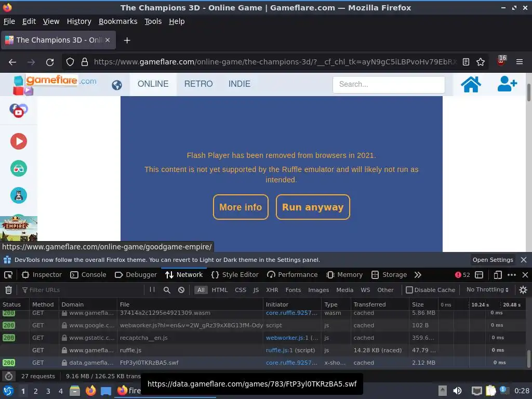Screen dimensions: 532x399
Task: Open network search magnifier
Action: click(x=167, y=290)
